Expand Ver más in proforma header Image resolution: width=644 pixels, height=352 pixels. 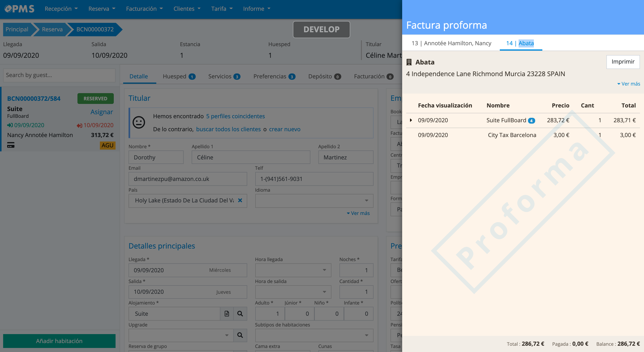pyautogui.click(x=629, y=84)
